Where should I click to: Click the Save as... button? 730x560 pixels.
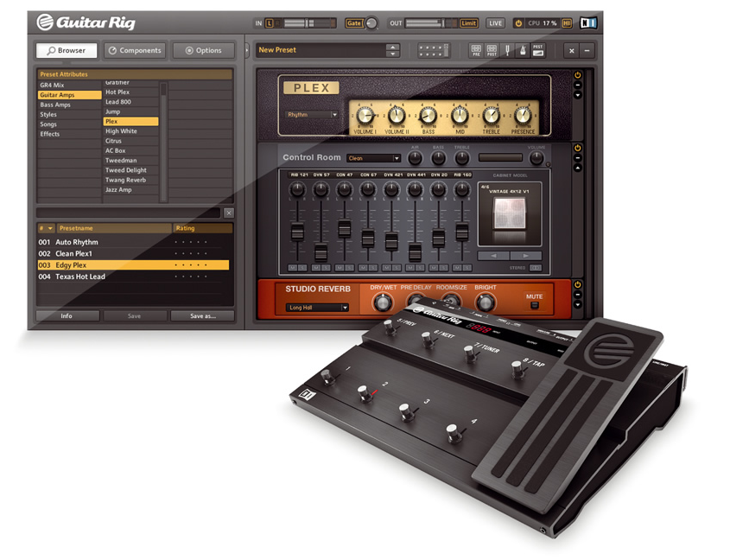(x=202, y=316)
